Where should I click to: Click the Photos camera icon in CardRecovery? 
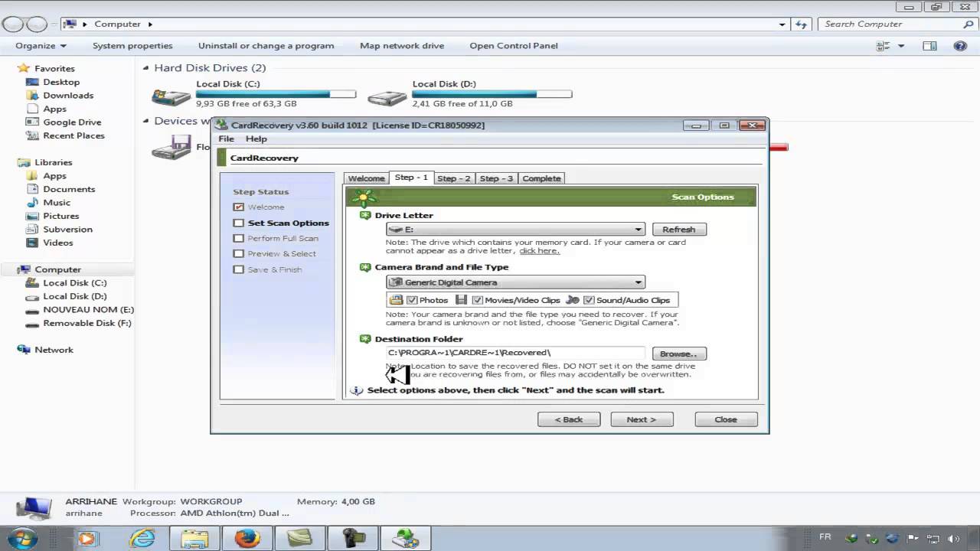pos(396,300)
